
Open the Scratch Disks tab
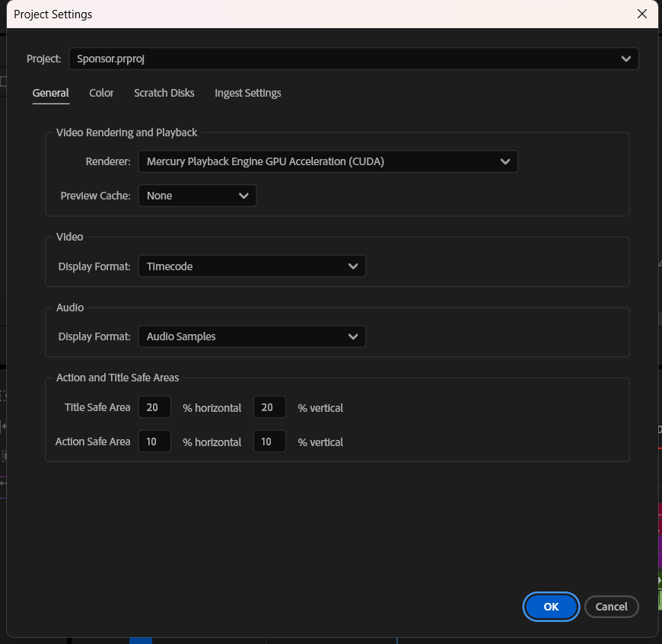pyautogui.click(x=164, y=93)
